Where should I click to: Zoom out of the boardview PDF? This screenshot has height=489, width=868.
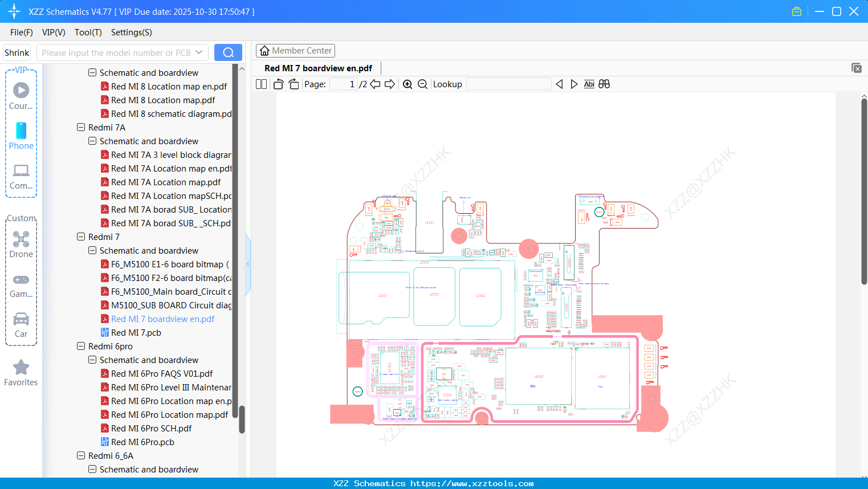coord(422,84)
